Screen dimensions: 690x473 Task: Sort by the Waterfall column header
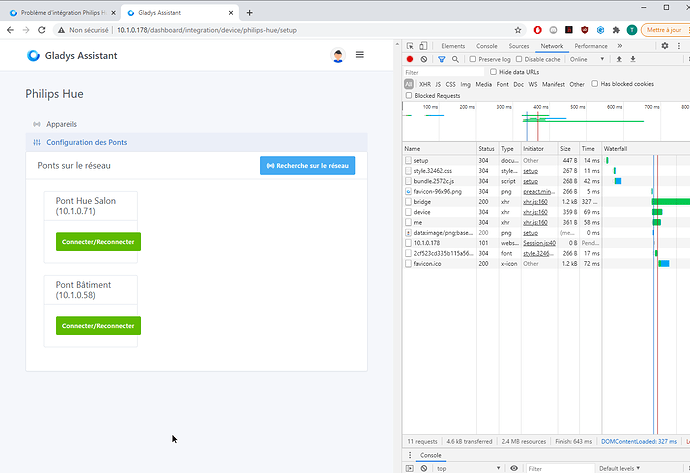pos(646,149)
